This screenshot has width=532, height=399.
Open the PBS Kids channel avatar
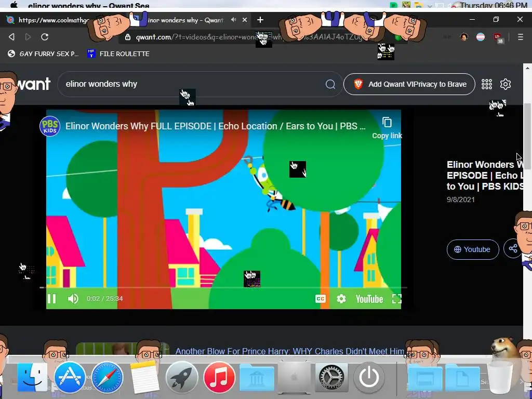tap(50, 126)
